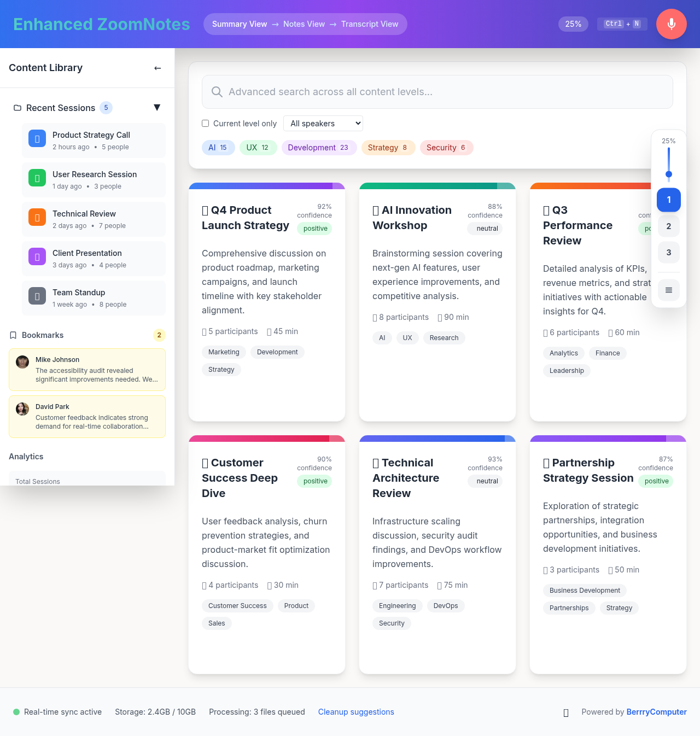Open the All speakers dropdown
The height and width of the screenshot is (736, 700).
(323, 123)
